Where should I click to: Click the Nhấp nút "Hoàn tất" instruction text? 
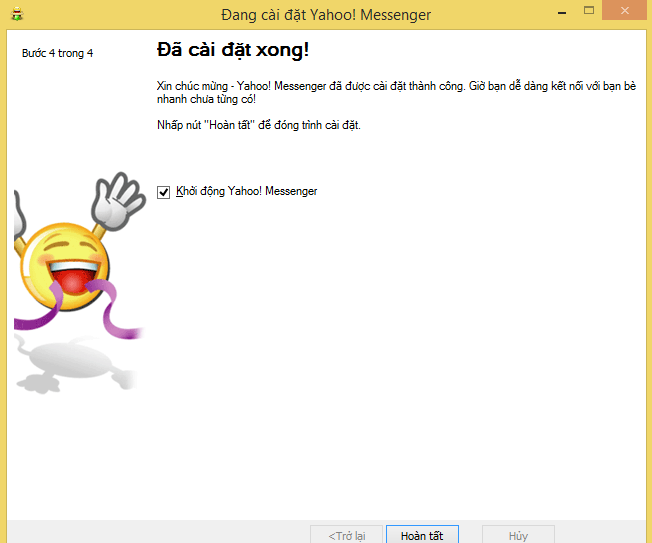click(259, 125)
